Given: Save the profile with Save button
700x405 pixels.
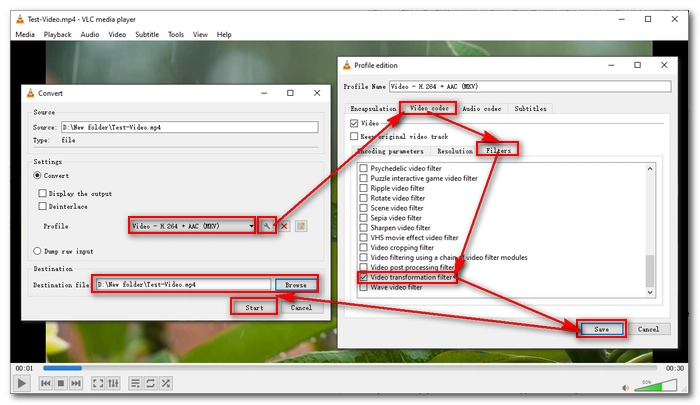Looking at the screenshot, I should [x=601, y=329].
